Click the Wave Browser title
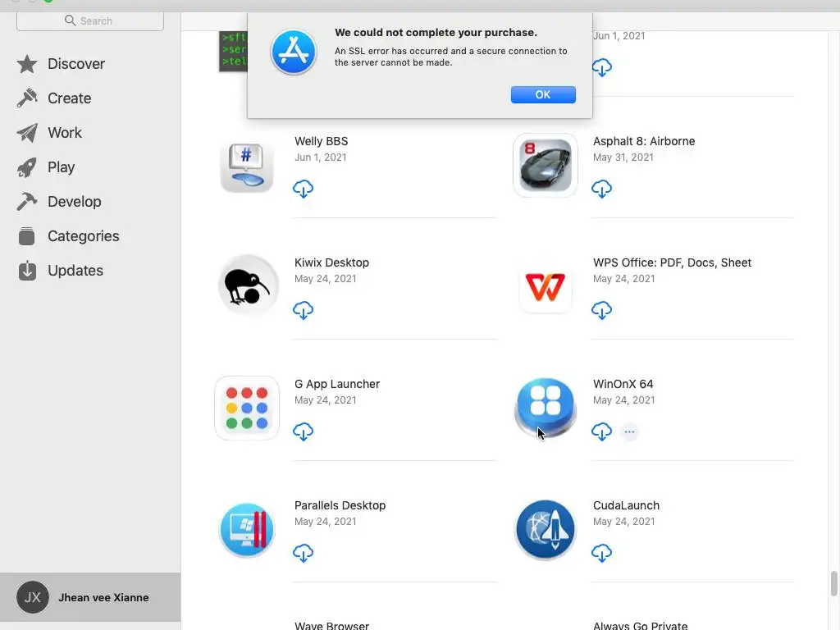840x630 pixels. coord(331,625)
